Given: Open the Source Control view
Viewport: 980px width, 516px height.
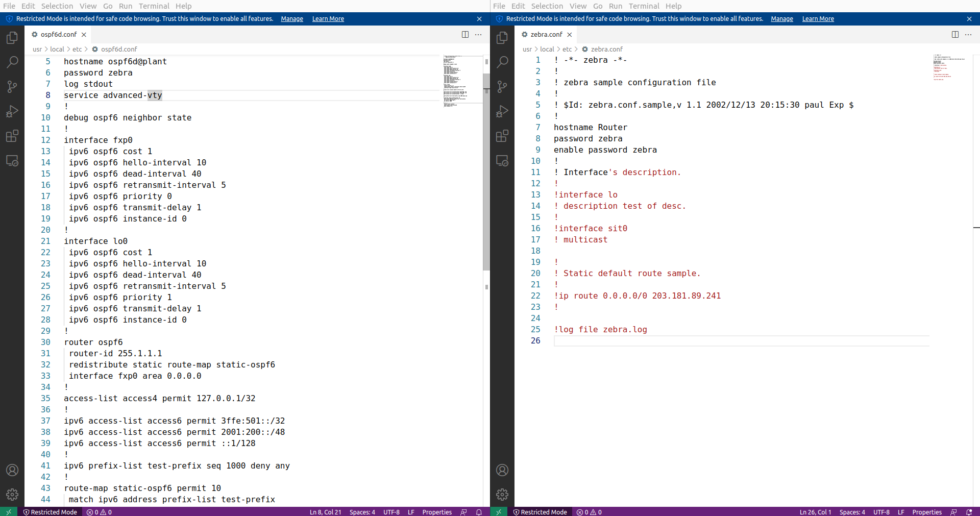Looking at the screenshot, I should [12, 87].
